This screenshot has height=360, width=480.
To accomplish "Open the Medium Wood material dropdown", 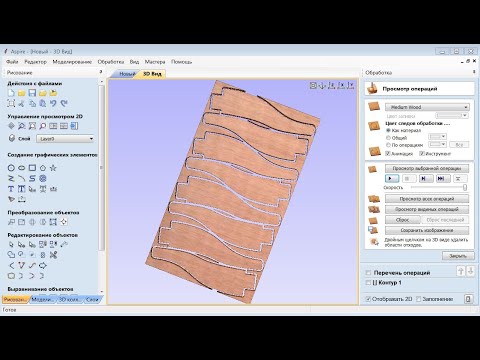I will point(427,107).
